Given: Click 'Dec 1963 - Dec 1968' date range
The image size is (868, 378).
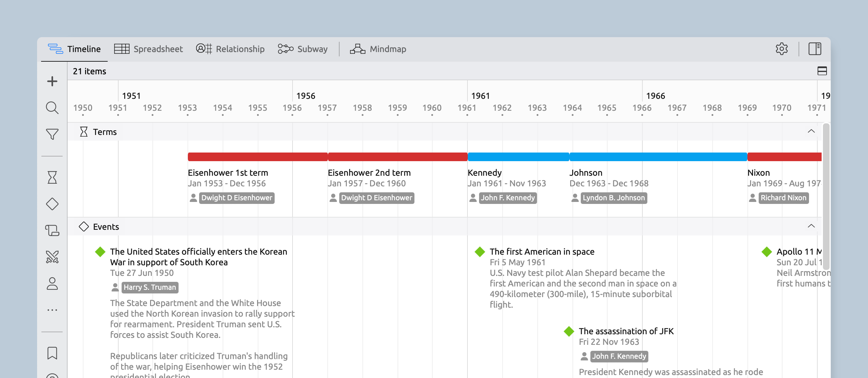Looking at the screenshot, I should 609,183.
